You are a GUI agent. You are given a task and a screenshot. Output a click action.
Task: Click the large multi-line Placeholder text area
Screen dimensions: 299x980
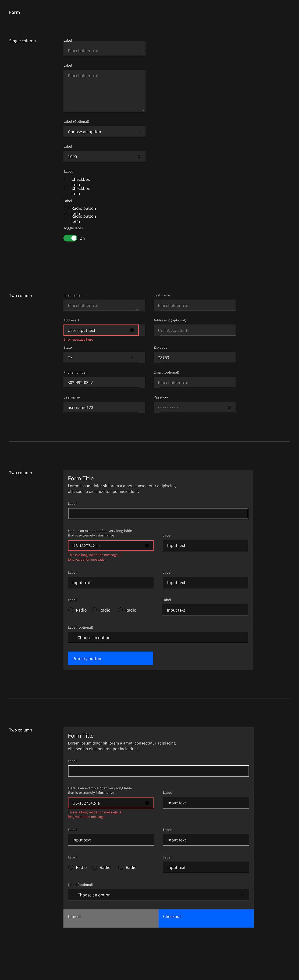pyautogui.click(x=104, y=91)
